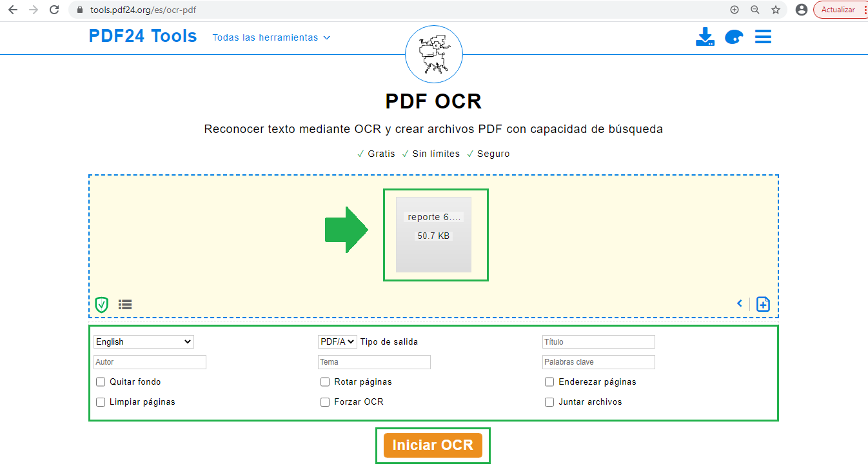Open the hamburger menu icon
The image size is (868, 468).
pos(763,37)
